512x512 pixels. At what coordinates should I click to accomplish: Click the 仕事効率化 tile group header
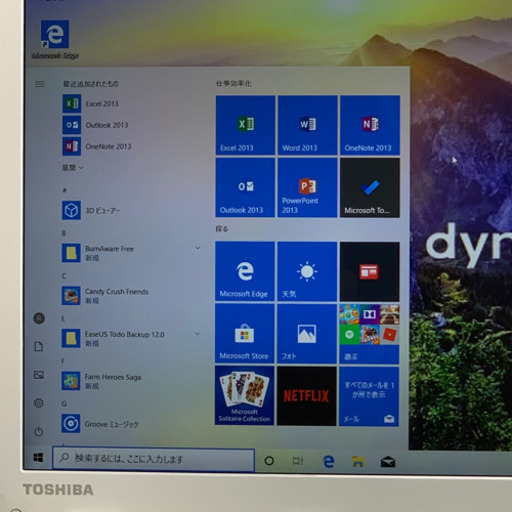233,83
